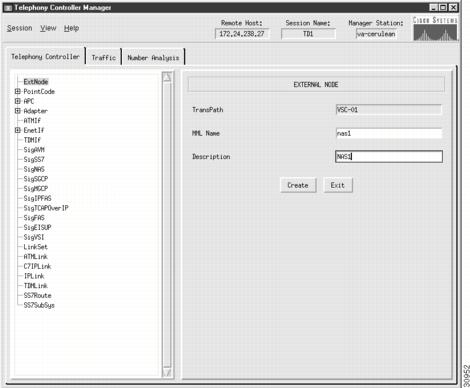Select the SigTCAPOverIP tree item

point(46,208)
